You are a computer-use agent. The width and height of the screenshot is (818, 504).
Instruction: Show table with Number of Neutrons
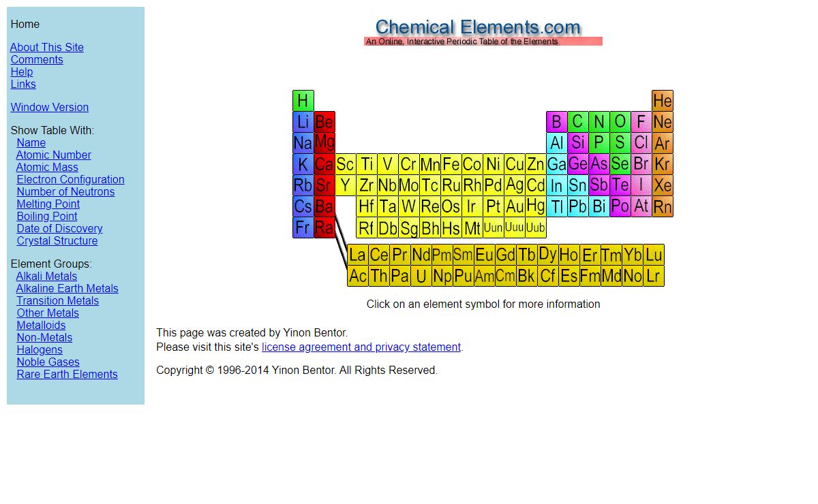click(66, 192)
